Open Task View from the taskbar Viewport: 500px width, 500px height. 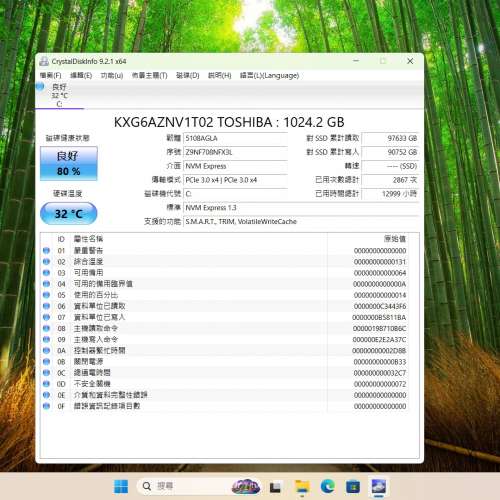click(x=275, y=487)
